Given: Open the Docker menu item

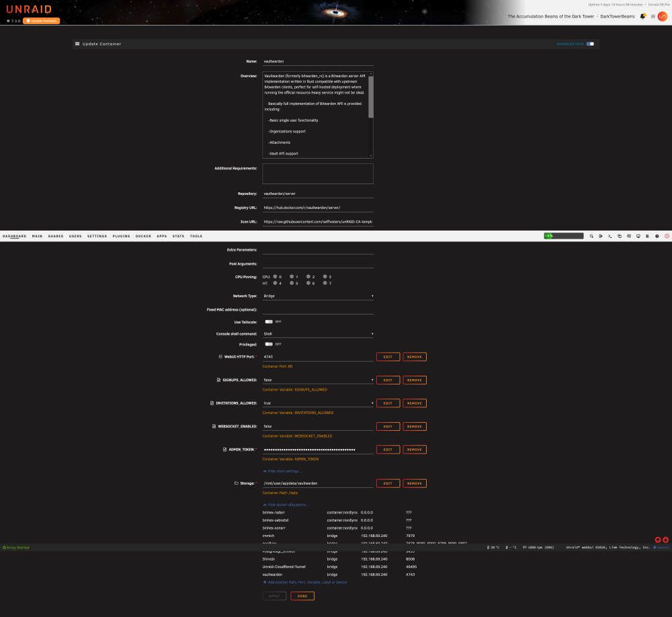Looking at the screenshot, I should pyautogui.click(x=143, y=237).
